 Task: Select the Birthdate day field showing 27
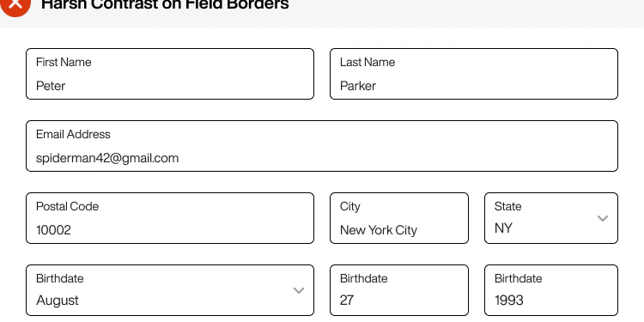click(x=399, y=290)
